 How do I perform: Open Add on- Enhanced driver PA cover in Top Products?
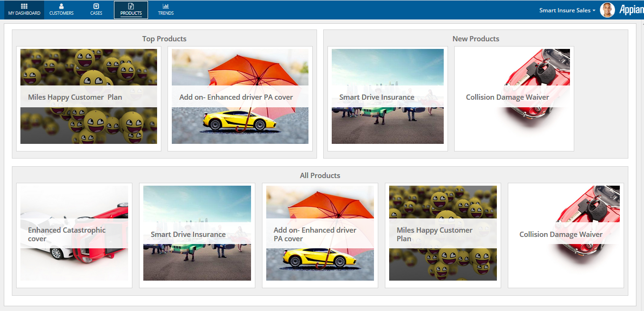[x=240, y=99]
